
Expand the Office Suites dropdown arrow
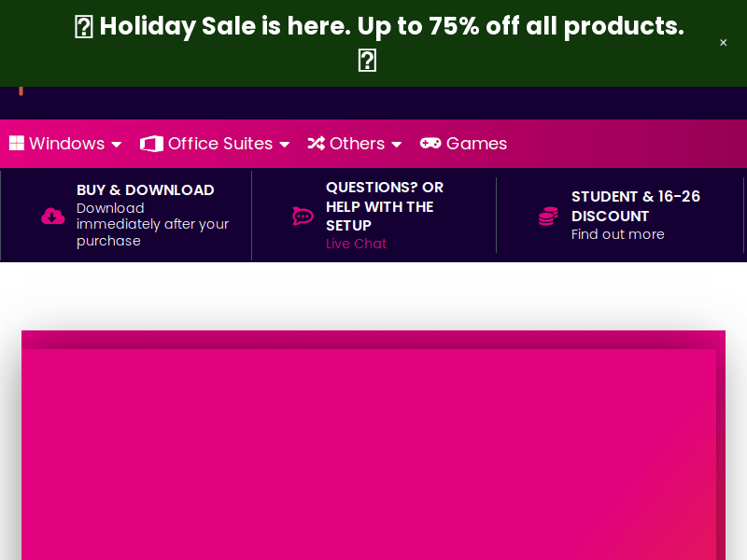(x=285, y=145)
